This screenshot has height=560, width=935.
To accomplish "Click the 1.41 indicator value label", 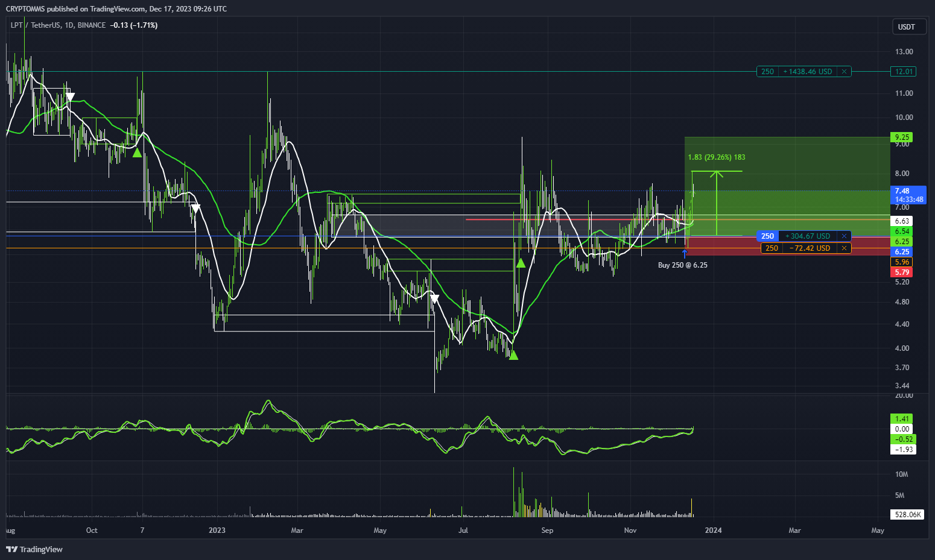I will pyautogui.click(x=902, y=419).
